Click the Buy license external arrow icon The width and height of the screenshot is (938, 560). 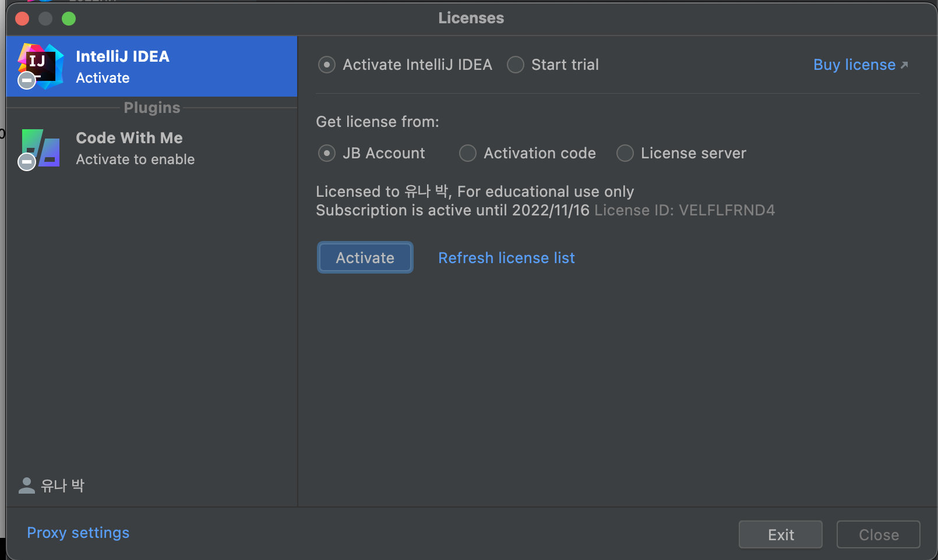[904, 65]
